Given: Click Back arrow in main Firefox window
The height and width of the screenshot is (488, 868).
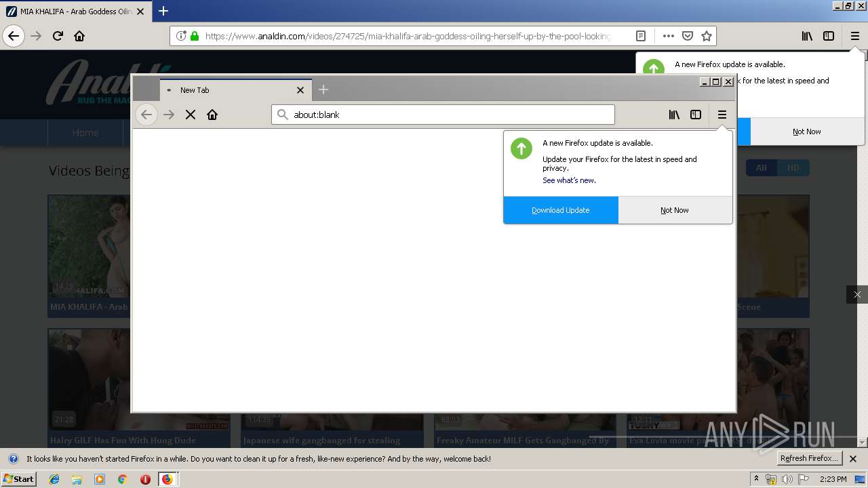Looking at the screenshot, I should (14, 36).
